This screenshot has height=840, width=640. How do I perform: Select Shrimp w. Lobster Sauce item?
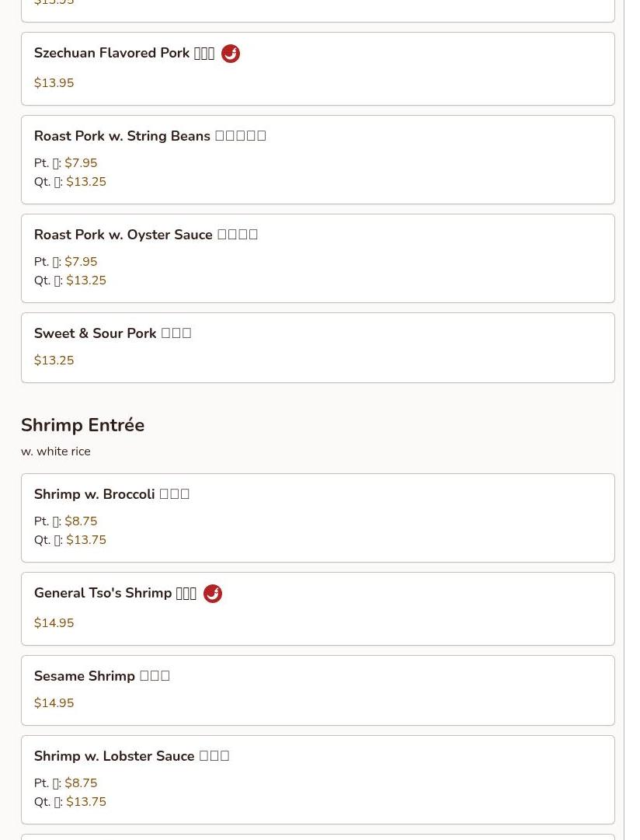tap(318, 779)
